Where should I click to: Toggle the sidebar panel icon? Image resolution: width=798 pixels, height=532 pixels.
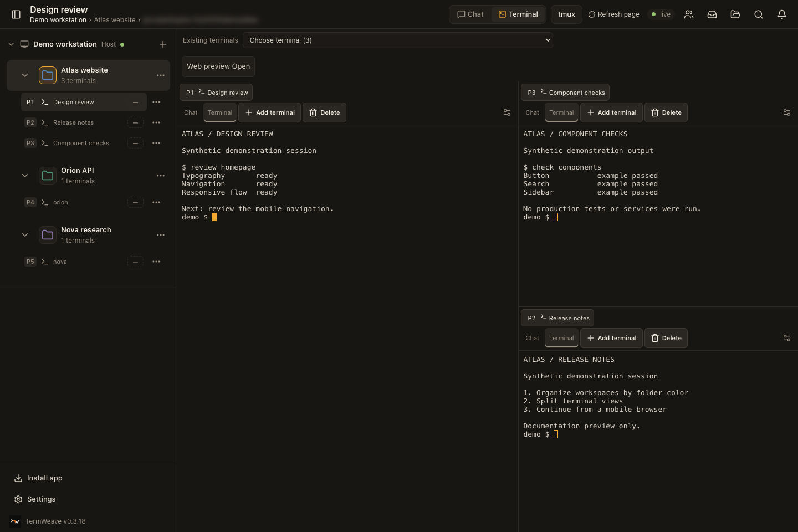click(16, 14)
